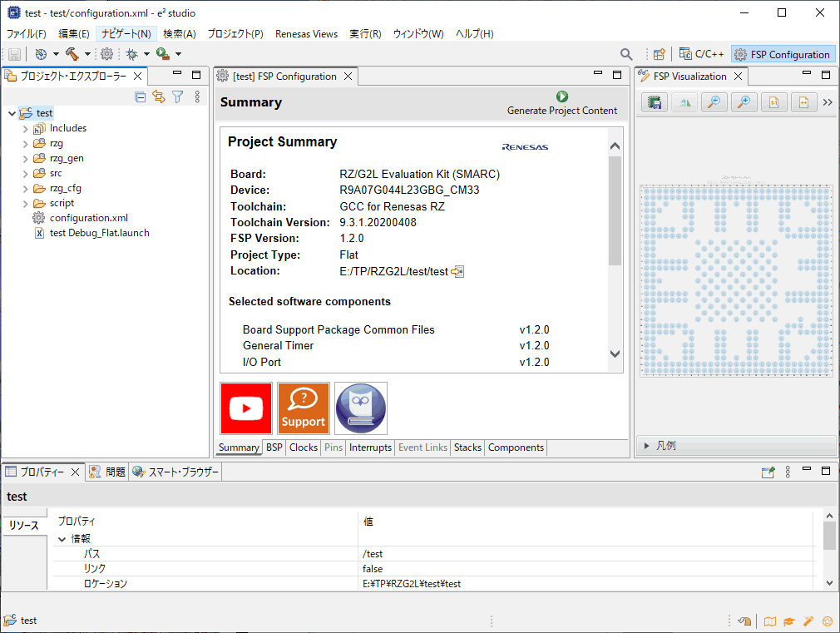Open the Project Explorer filter icon
Viewport: 840px width, 633px height.
click(177, 96)
